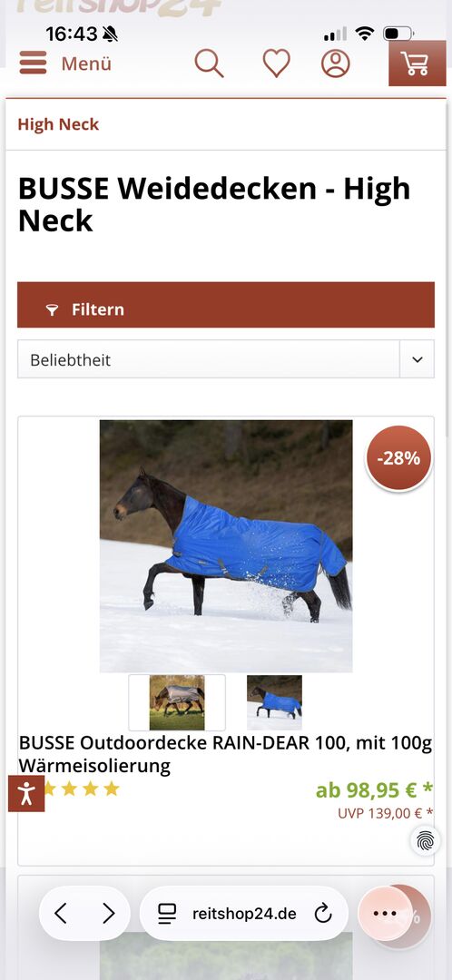This screenshot has width=452, height=980.
Task: Open the user account icon
Action: click(336, 64)
